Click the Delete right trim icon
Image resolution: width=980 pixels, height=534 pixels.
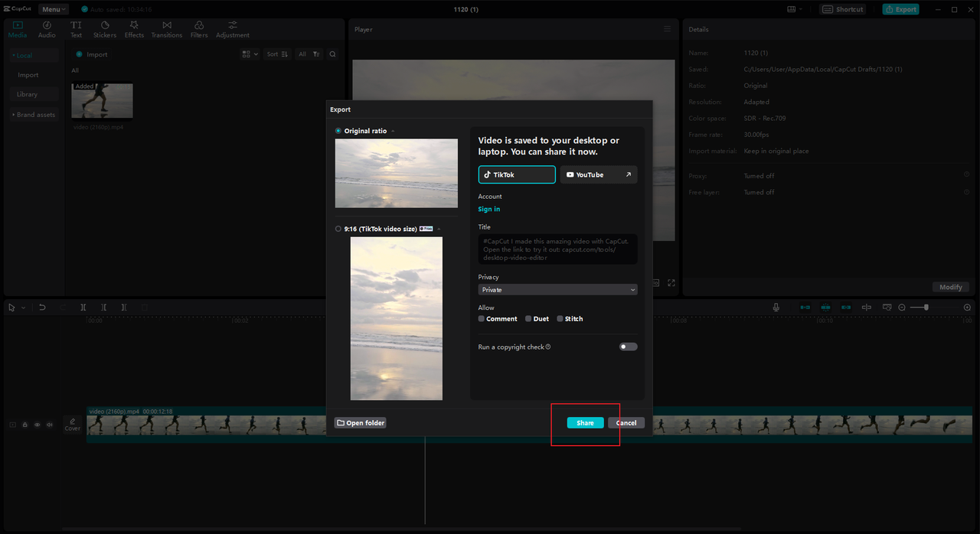click(x=123, y=307)
